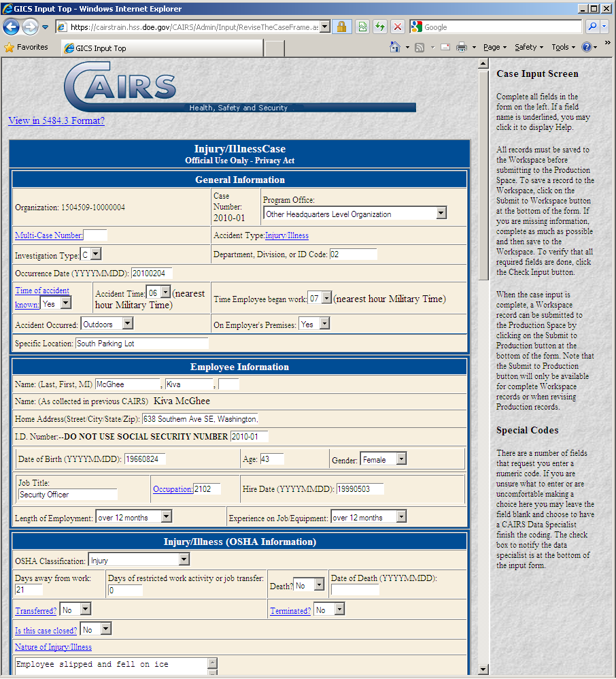Open the Terminated? dropdown
Viewport: 616px width, 679px height.
coord(340,610)
